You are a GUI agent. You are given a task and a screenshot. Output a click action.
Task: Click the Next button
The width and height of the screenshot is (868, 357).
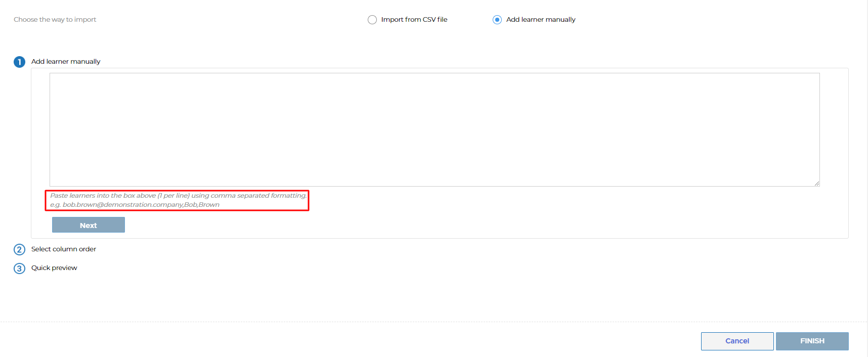[89, 225]
